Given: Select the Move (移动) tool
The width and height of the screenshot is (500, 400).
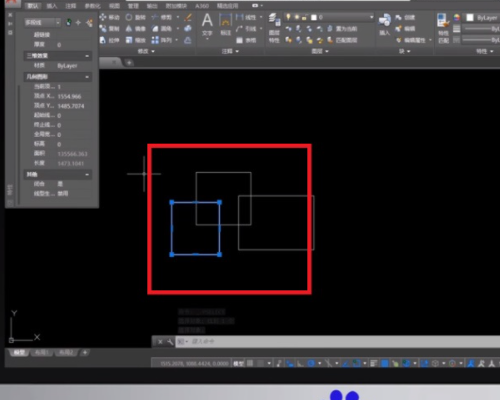Looking at the screenshot, I should tap(109, 17).
